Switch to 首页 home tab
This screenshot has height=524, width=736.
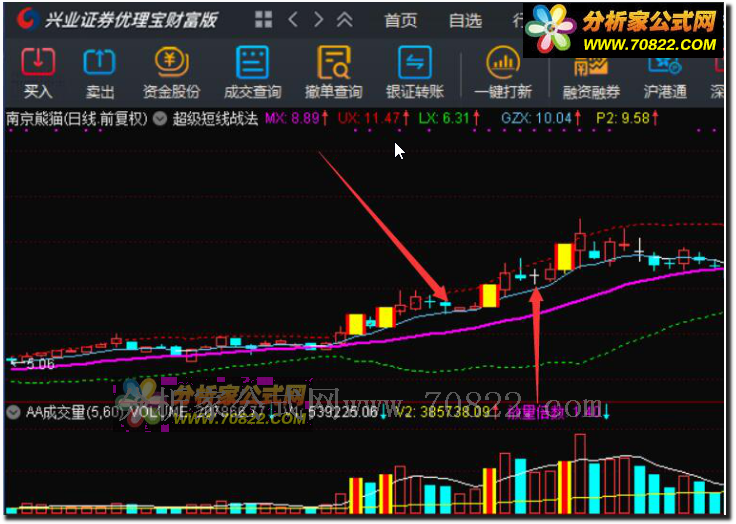click(400, 20)
